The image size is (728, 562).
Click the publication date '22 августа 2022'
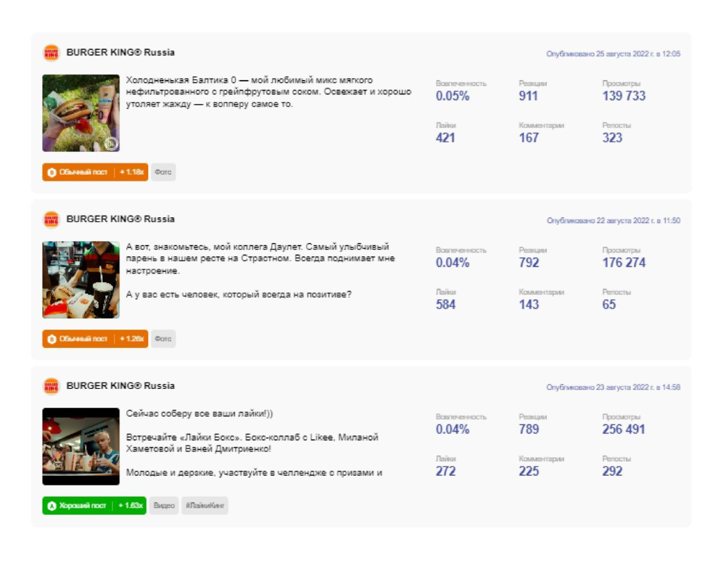613,221
